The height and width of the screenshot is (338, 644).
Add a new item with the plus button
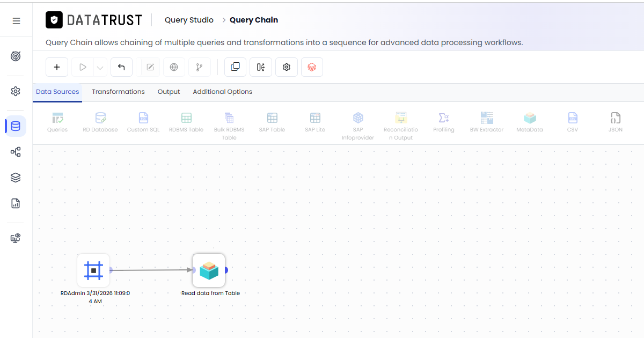[x=57, y=67]
